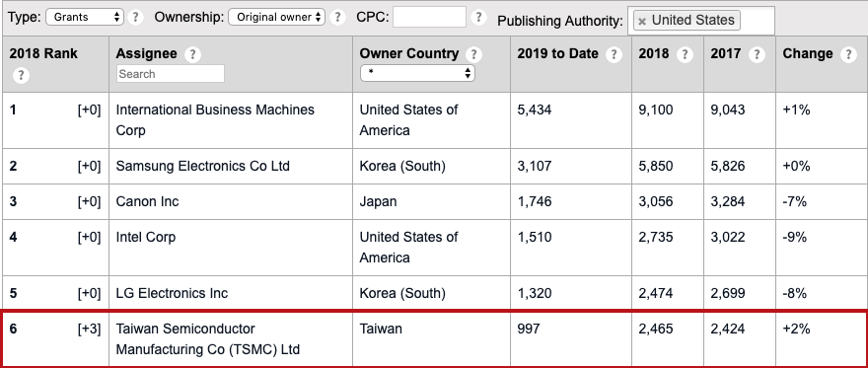Open help icon beside 2018 column header
The image size is (868, 368).
click(685, 54)
